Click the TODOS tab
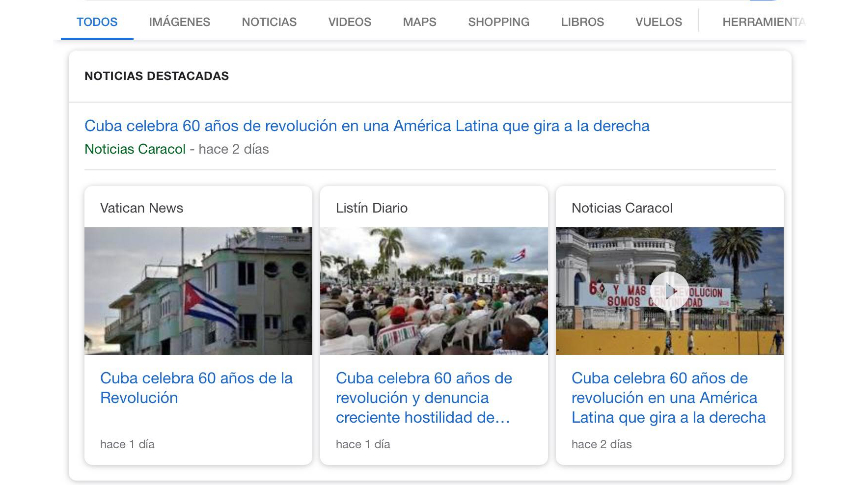The width and height of the screenshot is (850, 485). 97,22
